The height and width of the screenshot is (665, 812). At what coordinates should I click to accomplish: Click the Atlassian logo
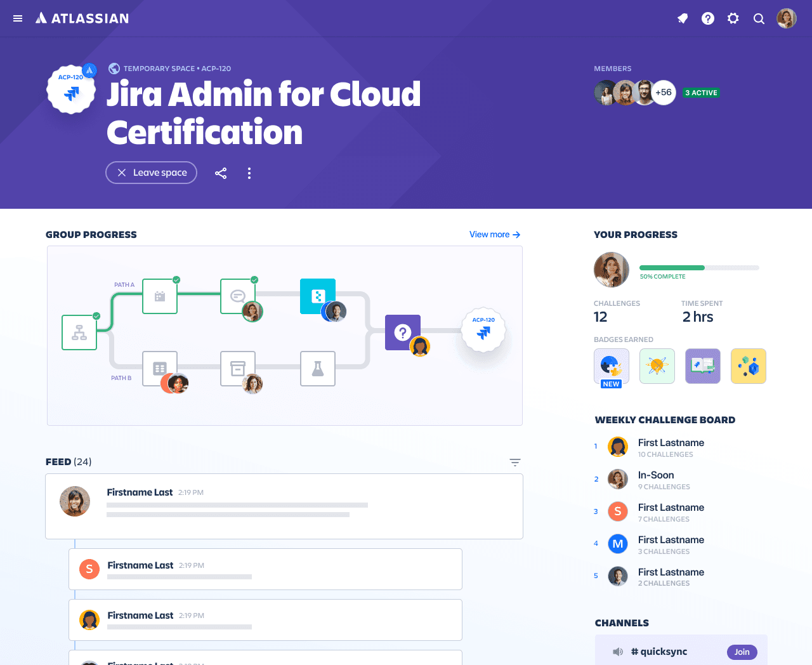[82, 18]
